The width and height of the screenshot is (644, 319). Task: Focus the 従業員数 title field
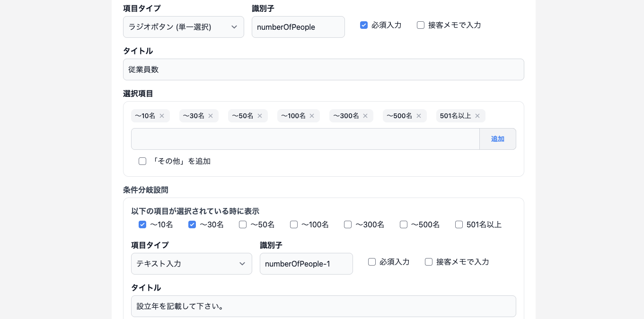pyautogui.click(x=323, y=69)
